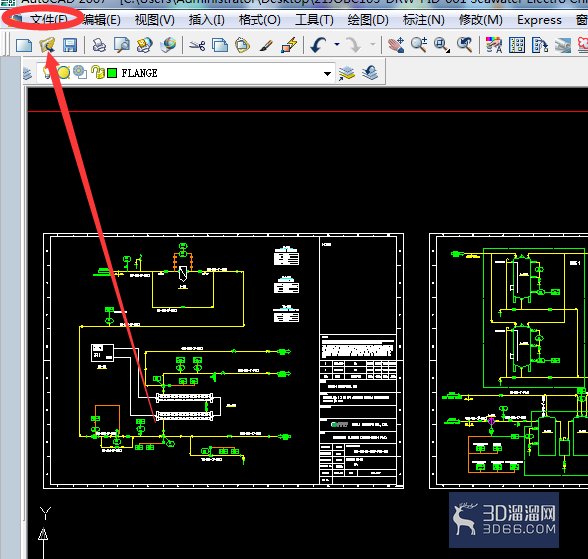Click the Layer Previous button
This screenshot has width=588, height=559.
click(370, 73)
